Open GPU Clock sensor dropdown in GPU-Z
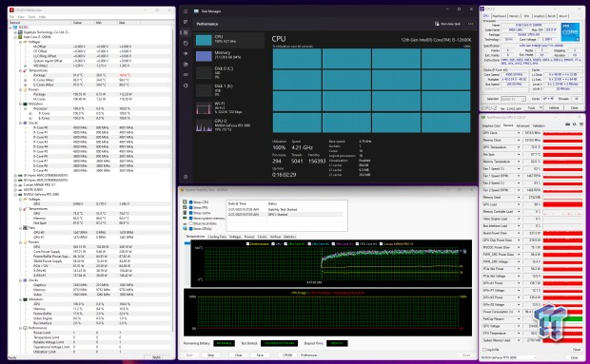590x364 pixels. coord(519,133)
